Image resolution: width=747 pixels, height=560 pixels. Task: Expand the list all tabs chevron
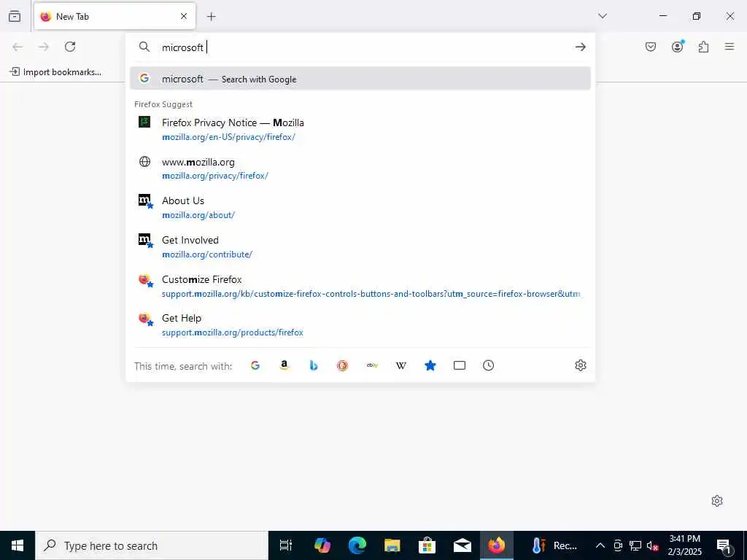click(603, 16)
